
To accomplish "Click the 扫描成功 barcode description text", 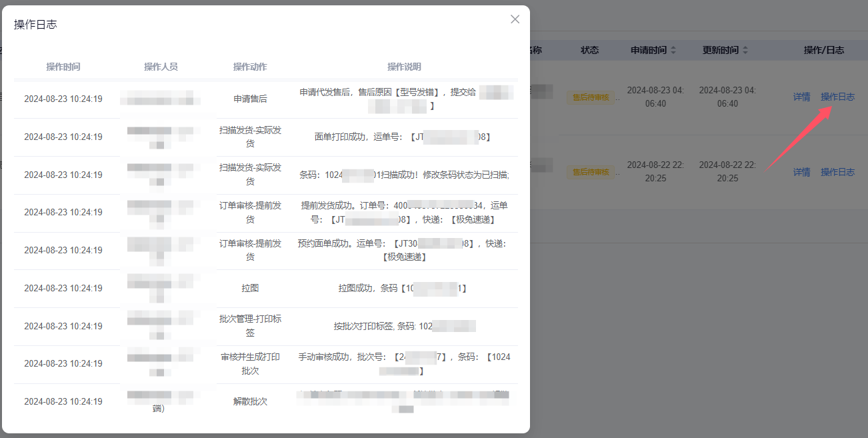I will click(x=404, y=175).
